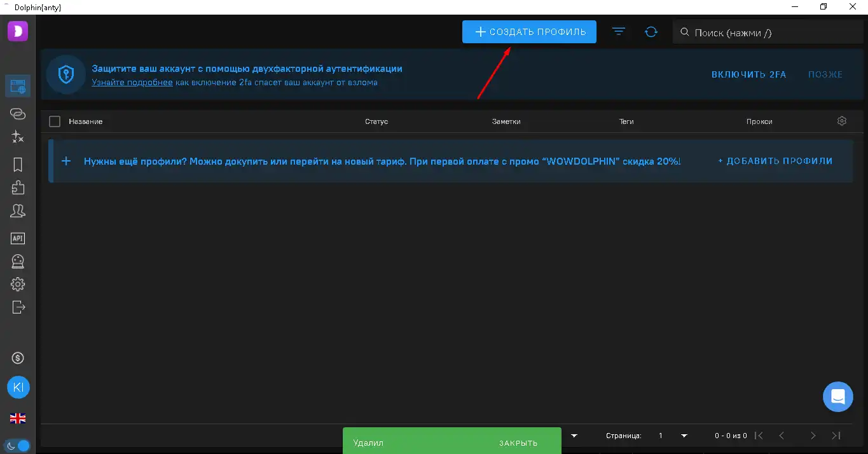The image size is (868, 454).
Task: Minimize the Dolphin{anty} window
Action: coord(794,7)
